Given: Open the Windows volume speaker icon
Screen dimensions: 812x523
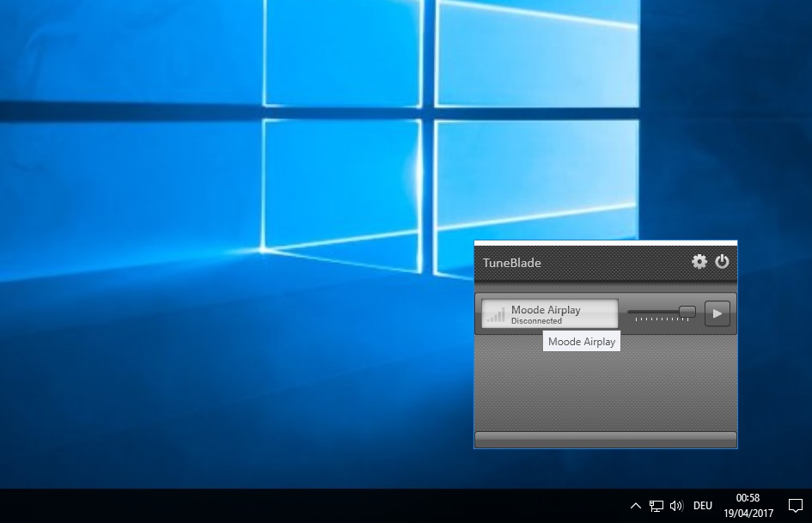Looking at the screenshot, I should pos(676,506).
